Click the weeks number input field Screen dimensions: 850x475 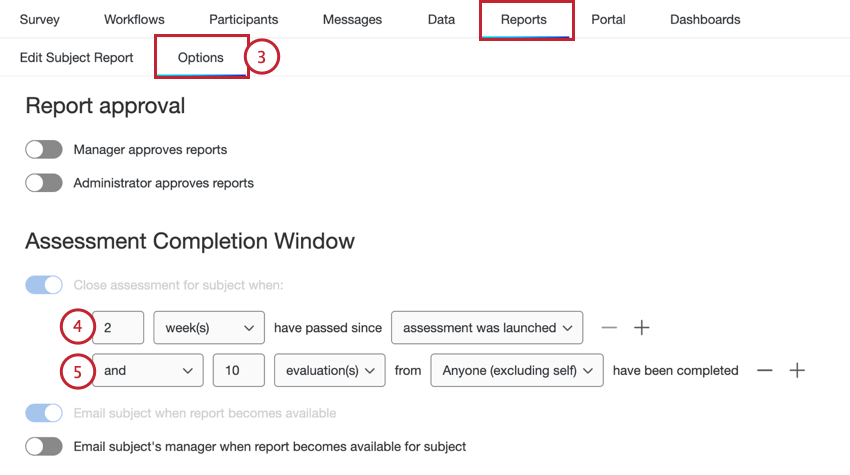click(x=118, y=328)
